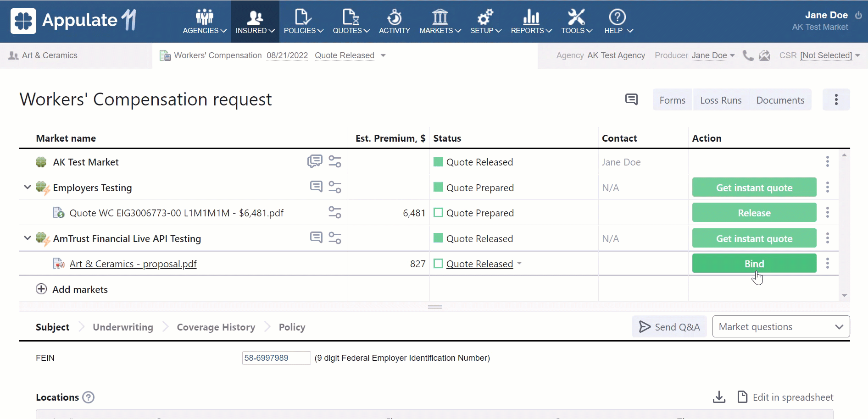The height and width of the screenshot is (419, 868).
Task: Open the Insured menu
Action: coord(255,22)
